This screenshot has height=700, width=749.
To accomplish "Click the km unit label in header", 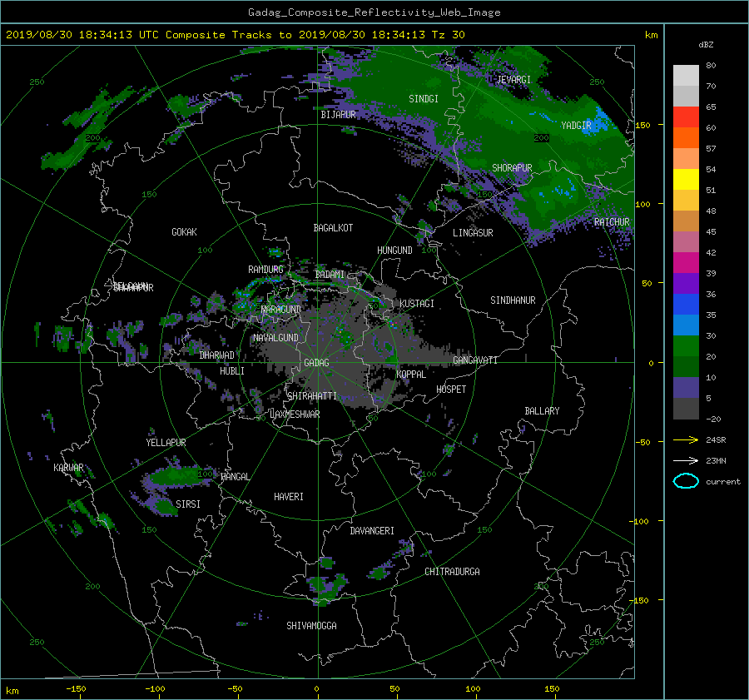I will tap(651, 35).
